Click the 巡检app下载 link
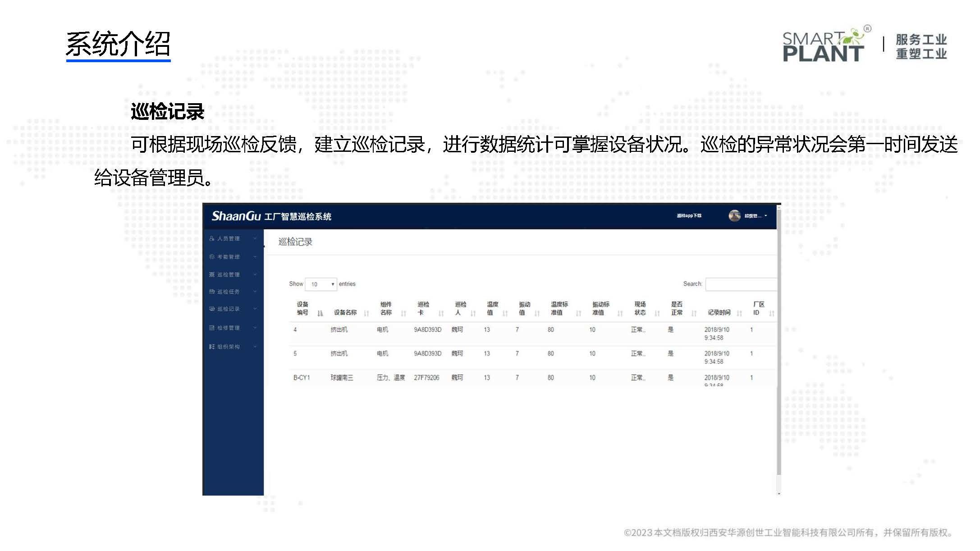The height and width of the screenshot is (551, 980). pos(689,216)
